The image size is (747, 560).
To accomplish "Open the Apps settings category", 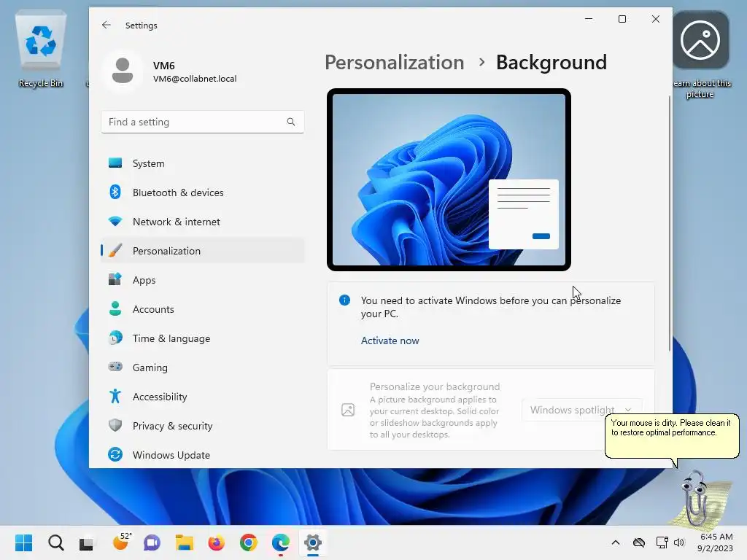I will click(203, 280).
